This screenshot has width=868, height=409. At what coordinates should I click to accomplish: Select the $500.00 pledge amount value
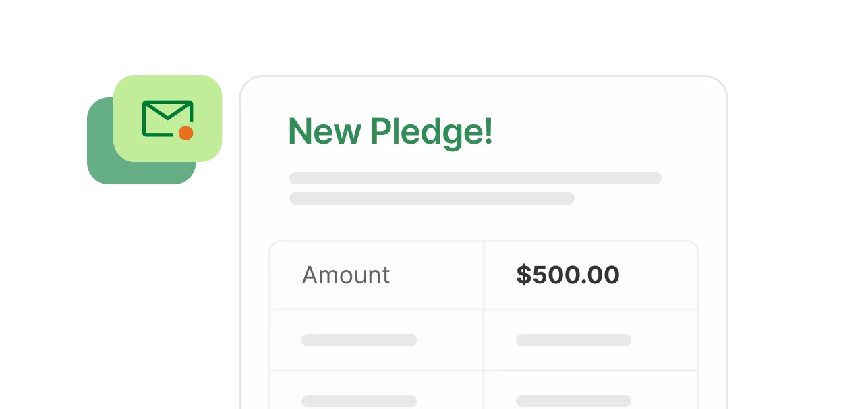(567, 275)
